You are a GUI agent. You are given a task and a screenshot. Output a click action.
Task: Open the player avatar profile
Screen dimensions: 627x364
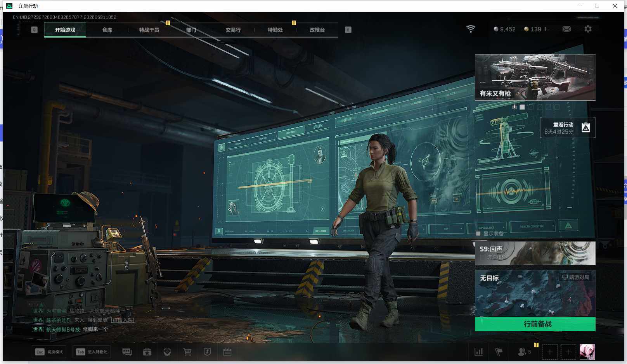point(587,352)
